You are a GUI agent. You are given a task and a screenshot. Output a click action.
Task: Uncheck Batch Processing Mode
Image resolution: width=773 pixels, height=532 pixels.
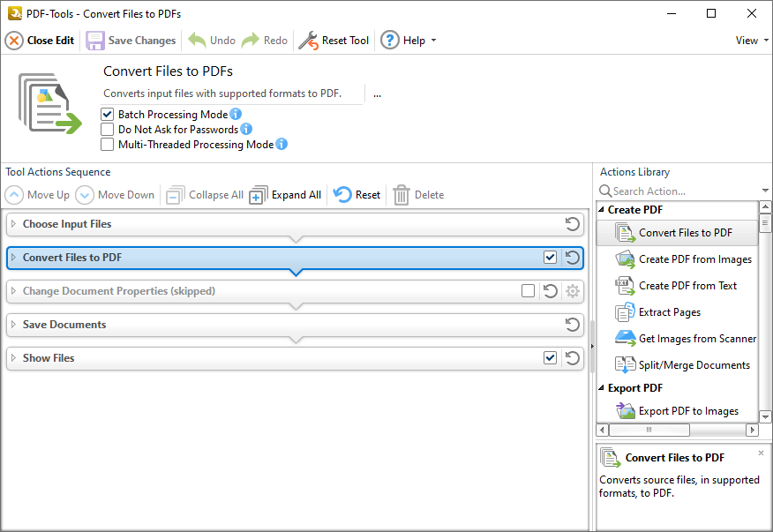pos(107,115)
